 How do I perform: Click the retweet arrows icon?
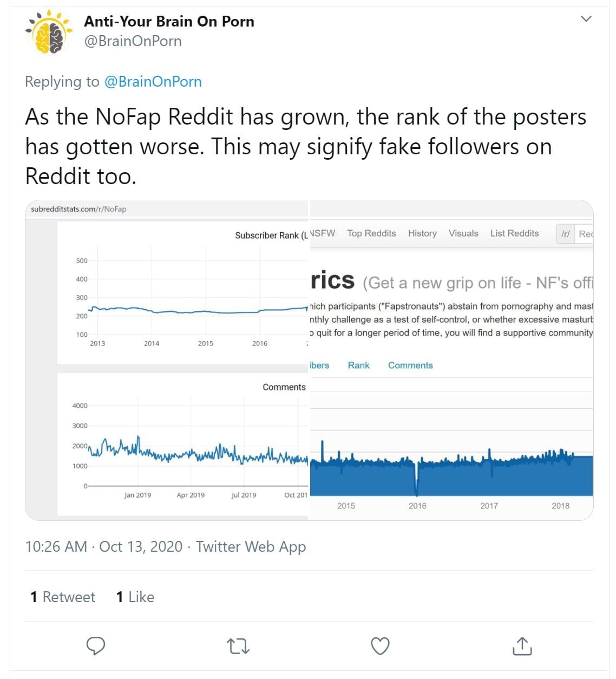point(238,645)
